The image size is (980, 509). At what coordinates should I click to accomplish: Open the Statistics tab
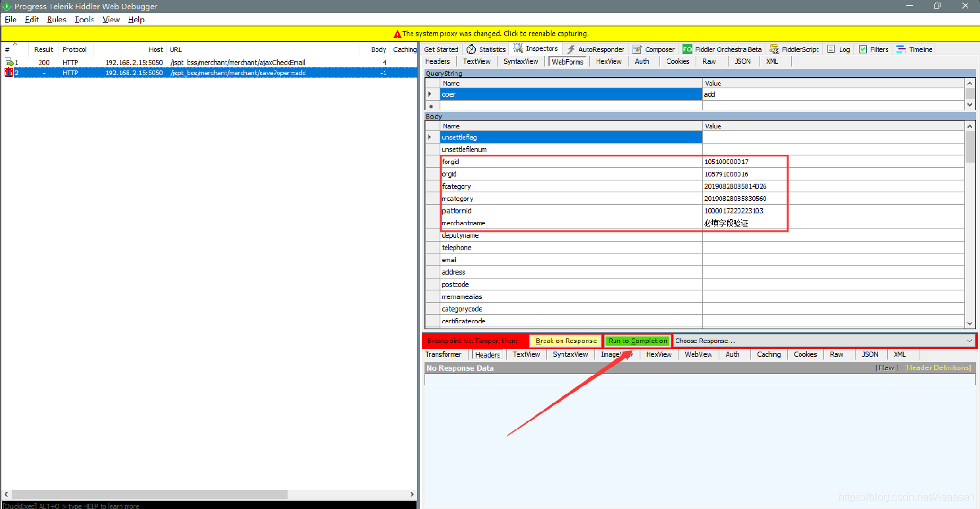click(486, 49)
